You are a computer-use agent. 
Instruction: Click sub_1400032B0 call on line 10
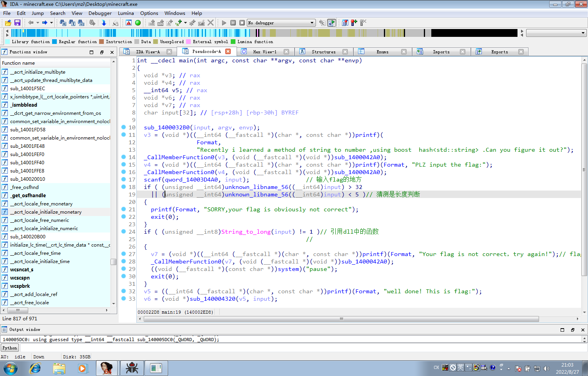tap(166, 127)
